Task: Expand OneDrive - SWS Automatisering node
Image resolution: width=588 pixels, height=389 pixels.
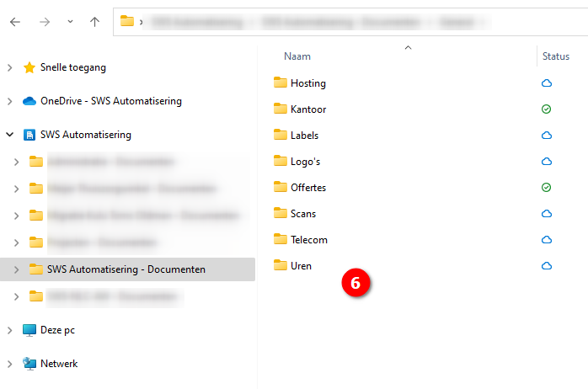Action: pyautogui.click(x=9, y=101)
